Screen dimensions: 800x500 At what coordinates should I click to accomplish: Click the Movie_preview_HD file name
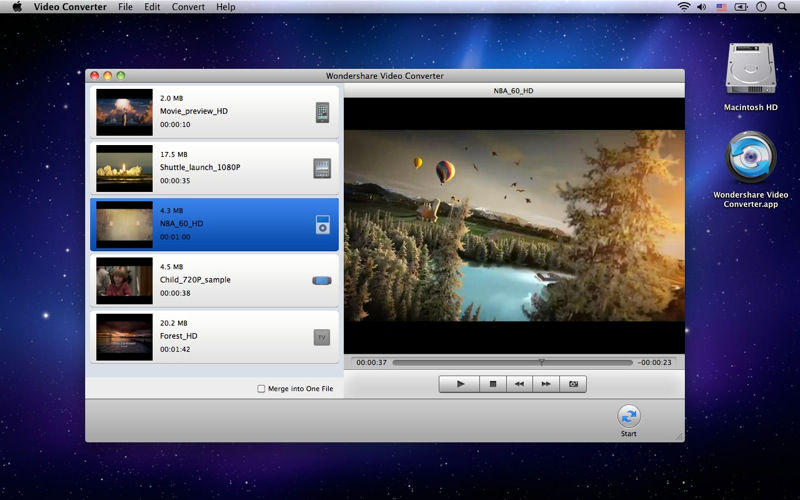click(194, 111)
